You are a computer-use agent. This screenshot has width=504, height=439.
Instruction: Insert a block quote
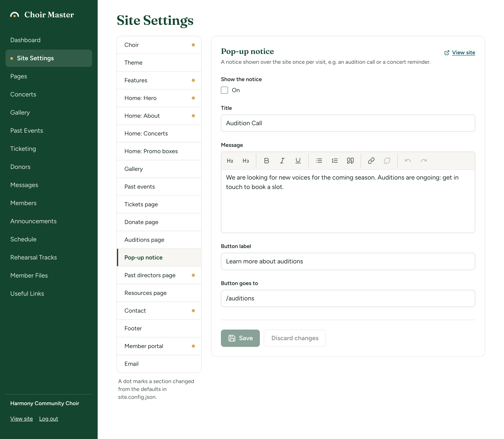(350, 161)
